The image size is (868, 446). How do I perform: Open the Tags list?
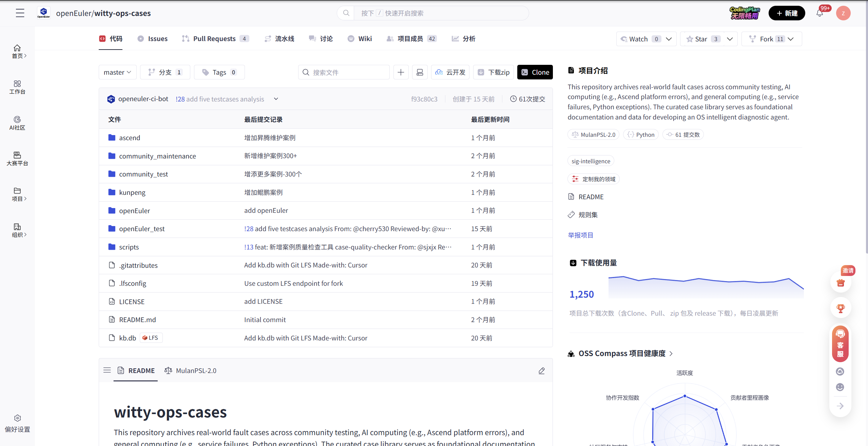pos(219,72)
